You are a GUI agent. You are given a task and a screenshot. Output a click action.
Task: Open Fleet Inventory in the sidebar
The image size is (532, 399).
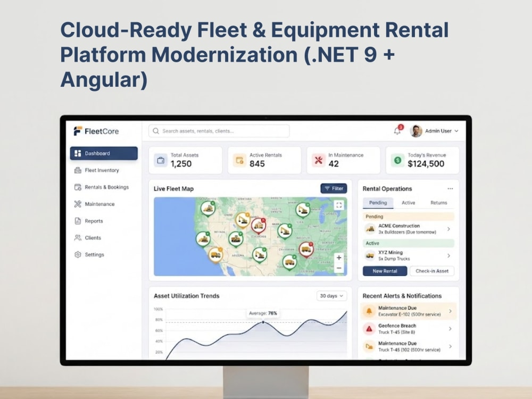pyautogui.click(x=104, y=170)
